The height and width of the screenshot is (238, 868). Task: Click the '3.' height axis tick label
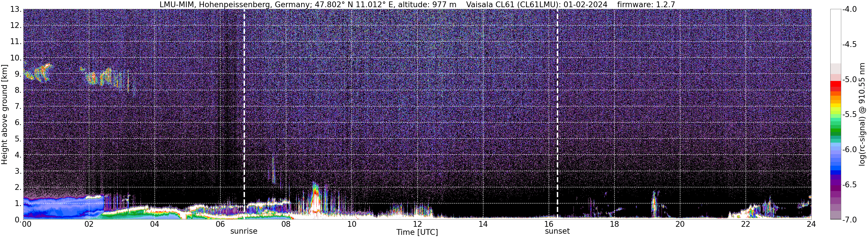18,171
